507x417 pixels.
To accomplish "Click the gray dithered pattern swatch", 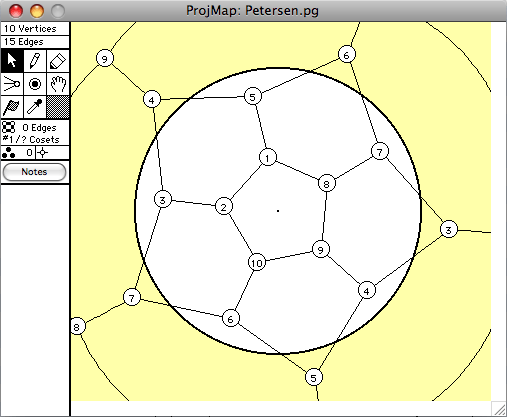I will point(58,107).
